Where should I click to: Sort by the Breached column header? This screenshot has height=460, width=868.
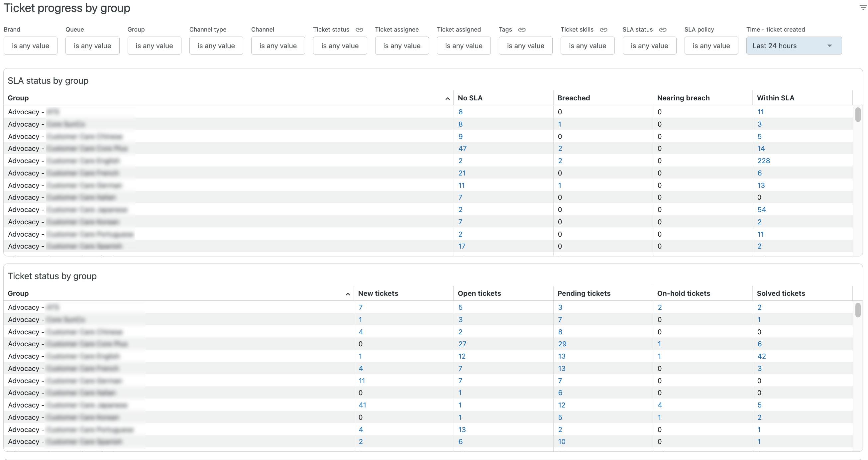[x=574, y=98]
